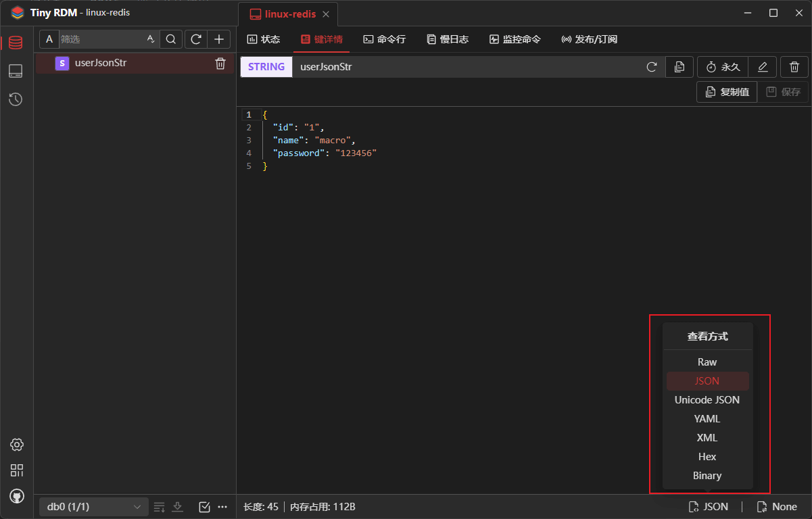
Task: Select YAML from the view format list
Action: [707, 419]
